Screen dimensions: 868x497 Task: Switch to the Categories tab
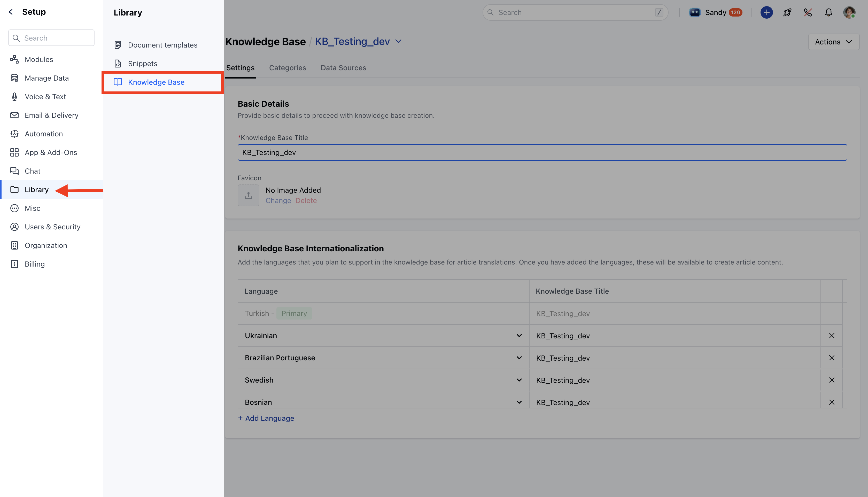288,68
